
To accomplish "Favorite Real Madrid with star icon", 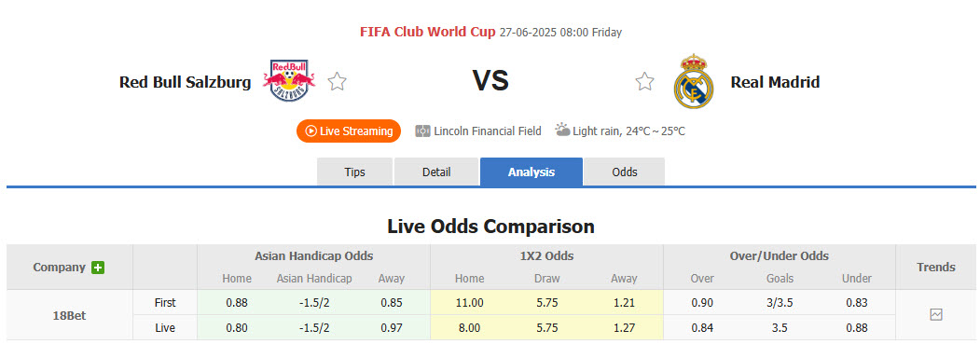I will 644,81.
